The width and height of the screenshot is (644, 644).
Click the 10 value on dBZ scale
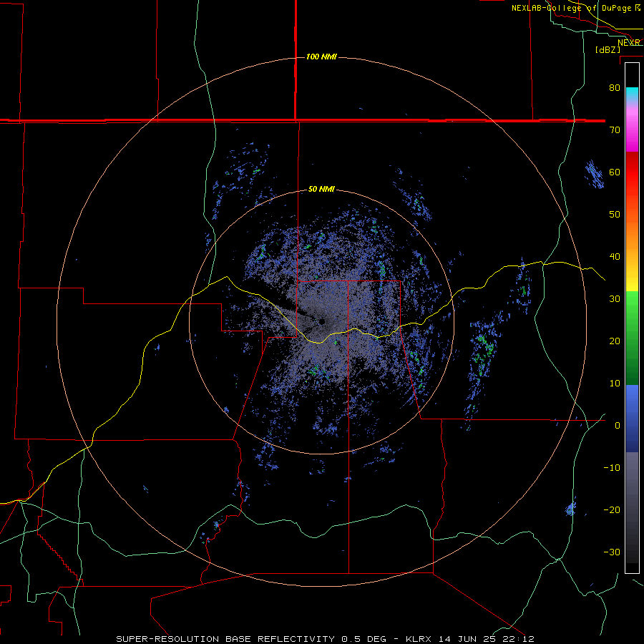(x=615, y=384)
